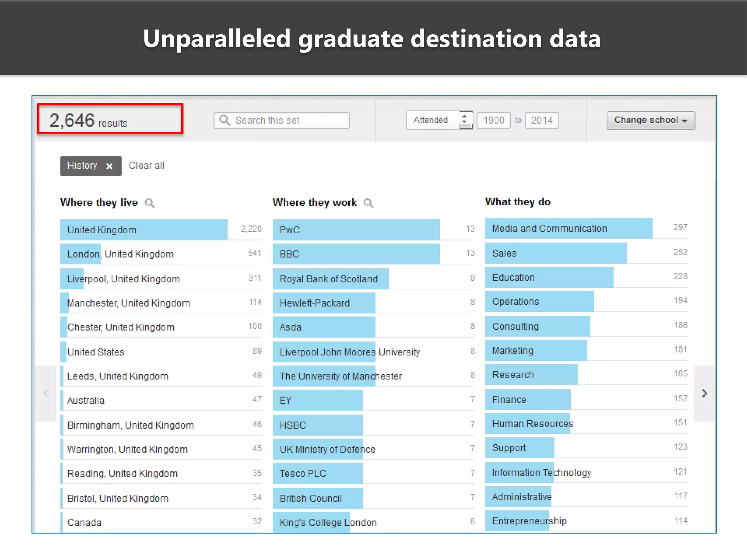Select HSBC employer row
The width and height of the screenshot is (747, 560).
[x=374, y=425]
